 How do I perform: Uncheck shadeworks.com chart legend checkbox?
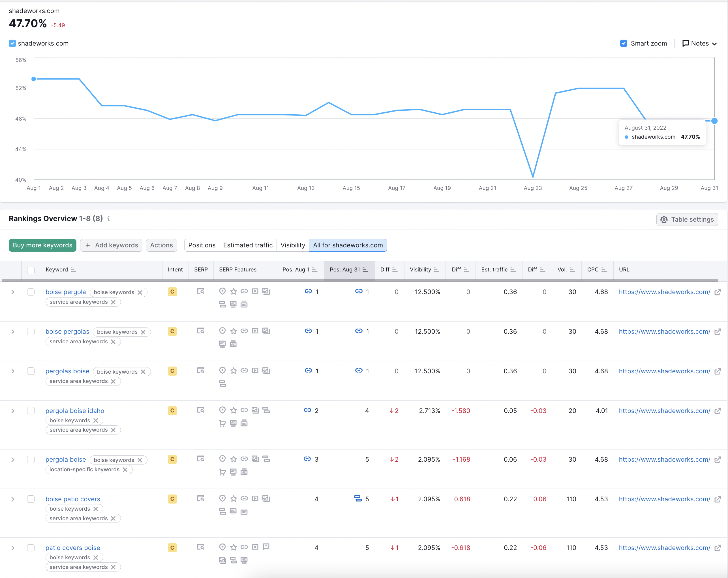pyautogui.click(x=12, y=43)
